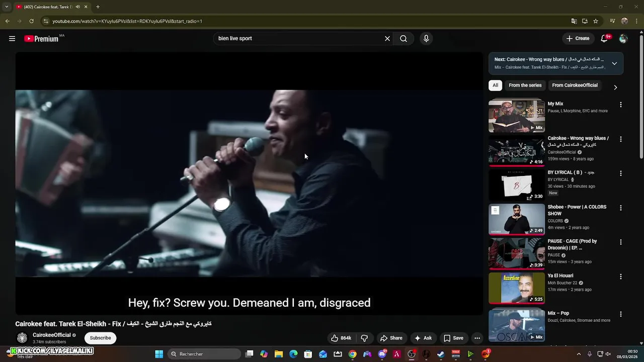The height and width of the screenshot is (362, 644).
Task: Open Chrome profile avatar
Action: point(624,21)
